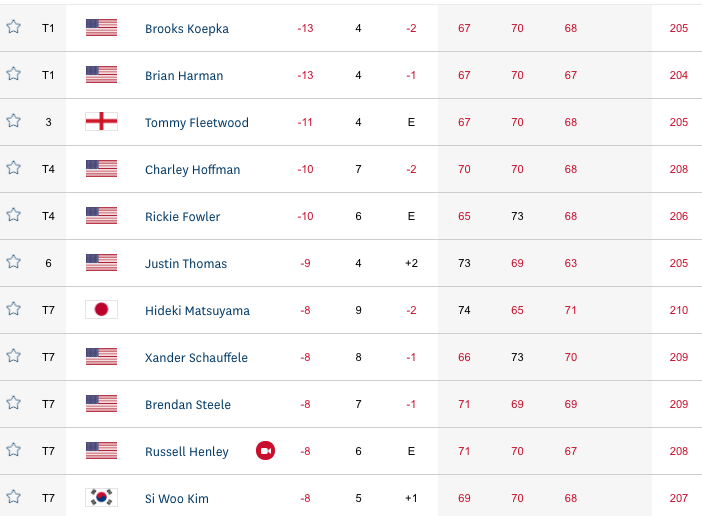Image resolution: width=702 pixels, height=516 pixels.
Task: Click the star next to Justin Thomas
Action: coord(13,262)
